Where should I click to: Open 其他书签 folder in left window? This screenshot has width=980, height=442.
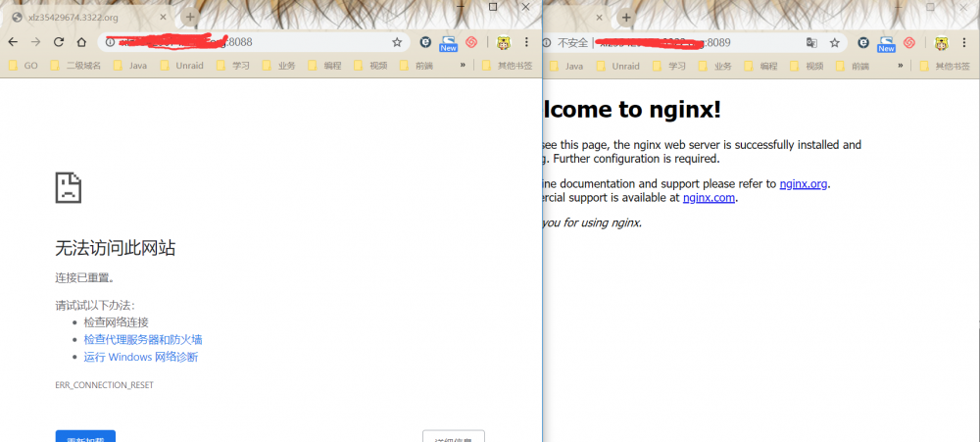point(508,65)
